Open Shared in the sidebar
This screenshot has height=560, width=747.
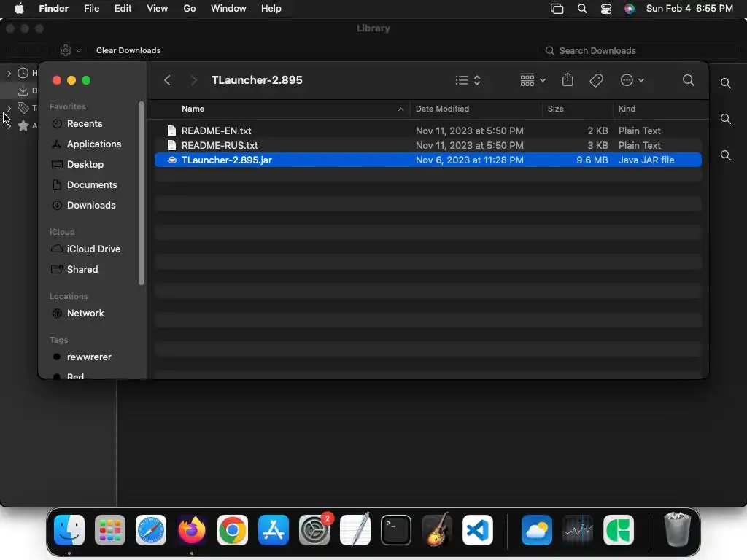[82, 270]
